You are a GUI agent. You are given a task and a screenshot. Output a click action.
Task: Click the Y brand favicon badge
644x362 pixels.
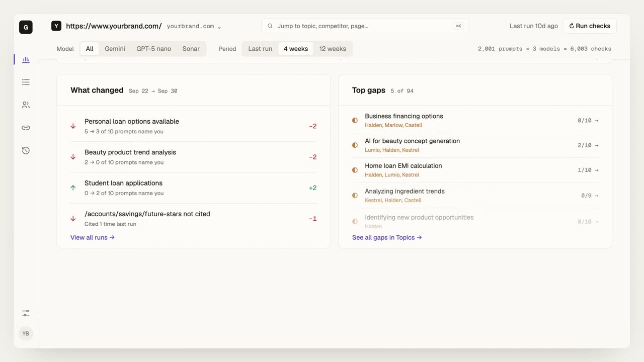(56, 26)
